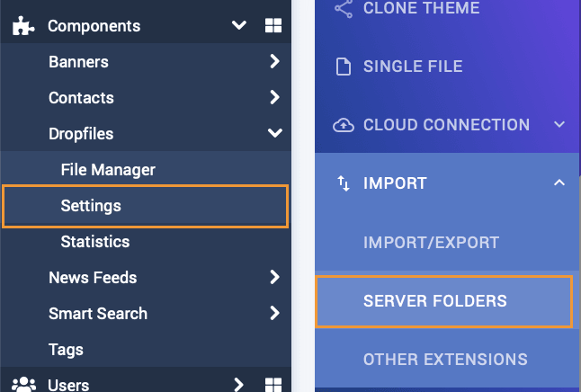Click the Users group icon
Viewport: 581px width, 392px height.
(x=23, y=385)
